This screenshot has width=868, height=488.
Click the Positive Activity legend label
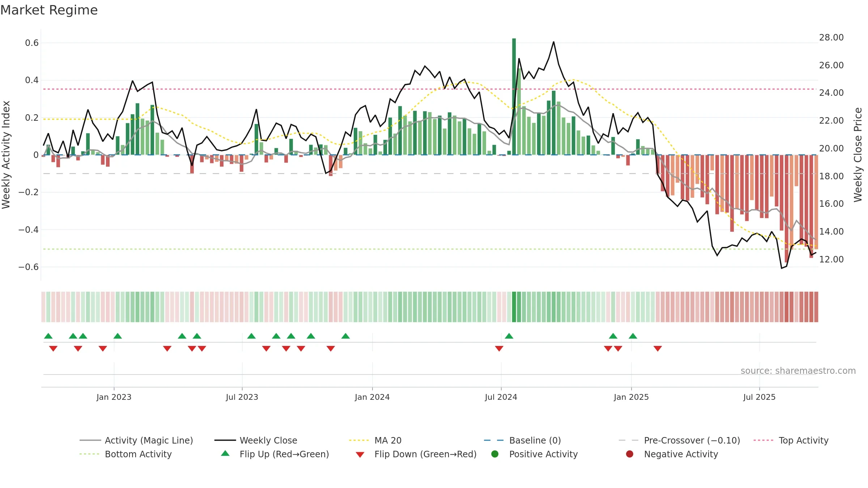click(543, 454)
